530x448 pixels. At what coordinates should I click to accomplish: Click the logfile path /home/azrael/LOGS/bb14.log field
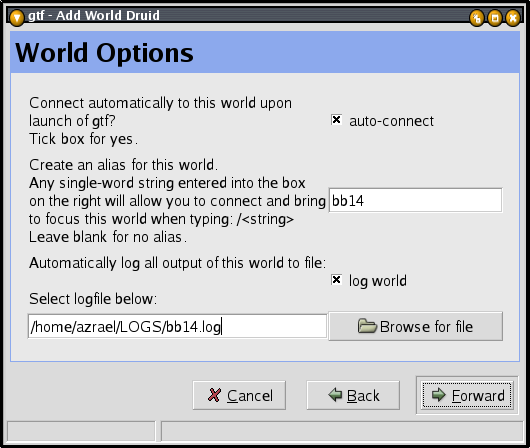(177, 326)
